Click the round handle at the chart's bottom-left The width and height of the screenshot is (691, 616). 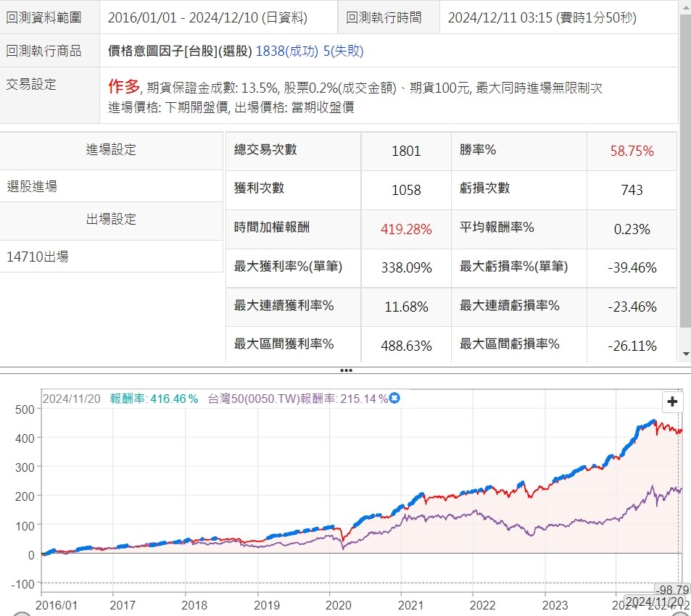tap(22, 614)
